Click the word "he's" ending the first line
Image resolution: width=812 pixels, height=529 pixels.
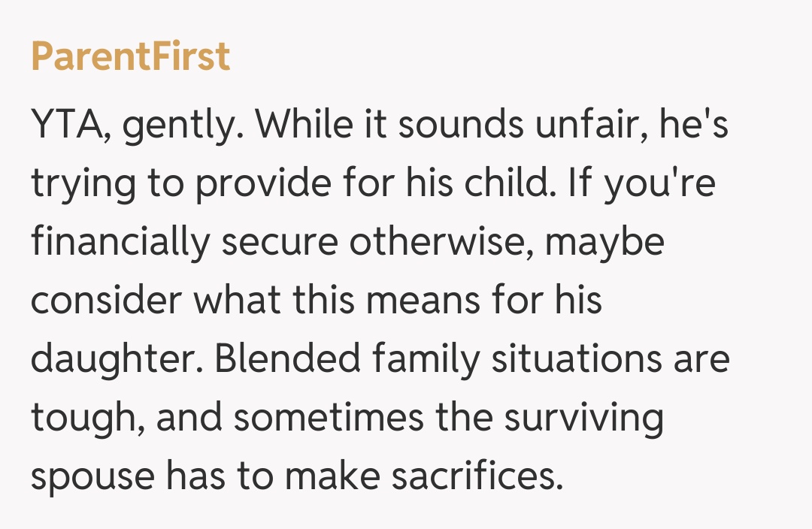694,126
